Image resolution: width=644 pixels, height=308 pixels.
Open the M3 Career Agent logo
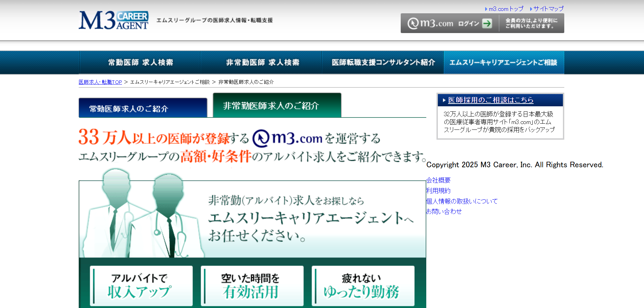click(x=113, y=20)
